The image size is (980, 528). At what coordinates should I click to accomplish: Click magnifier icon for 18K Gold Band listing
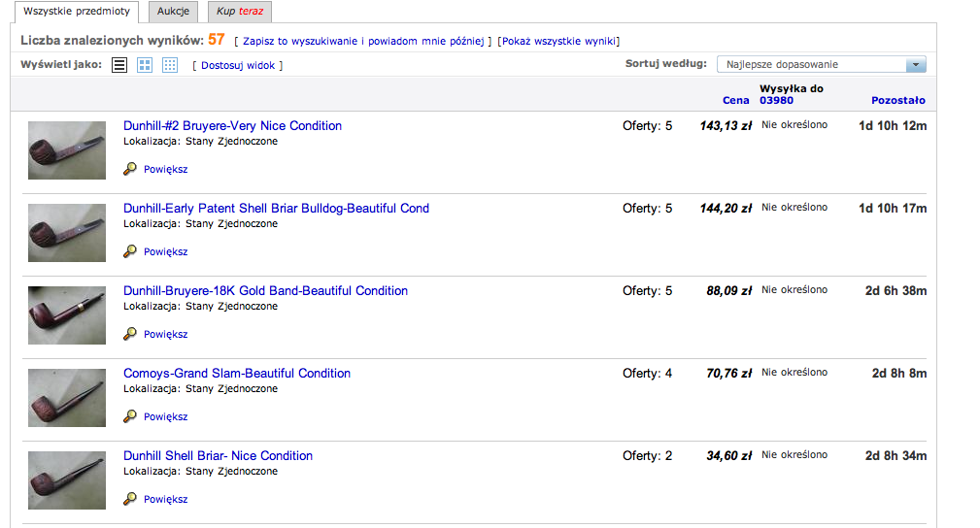(130, 334)
